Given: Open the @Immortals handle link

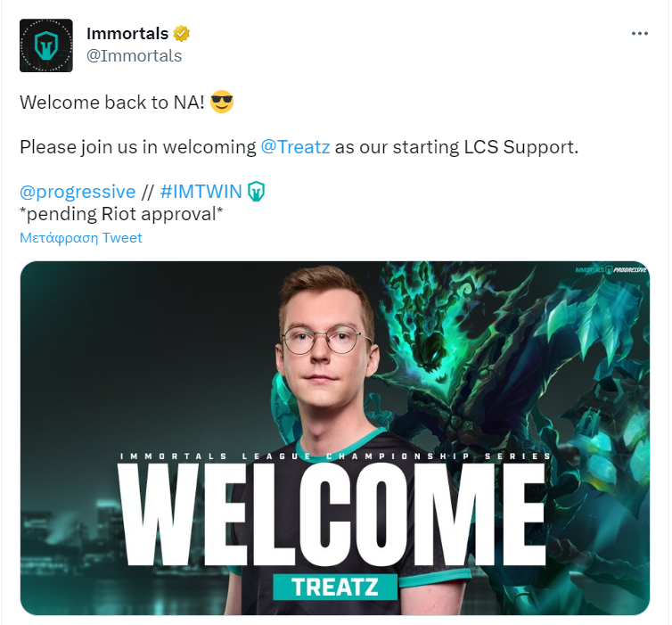Looking at the screenshot, I should click(135, 56).
